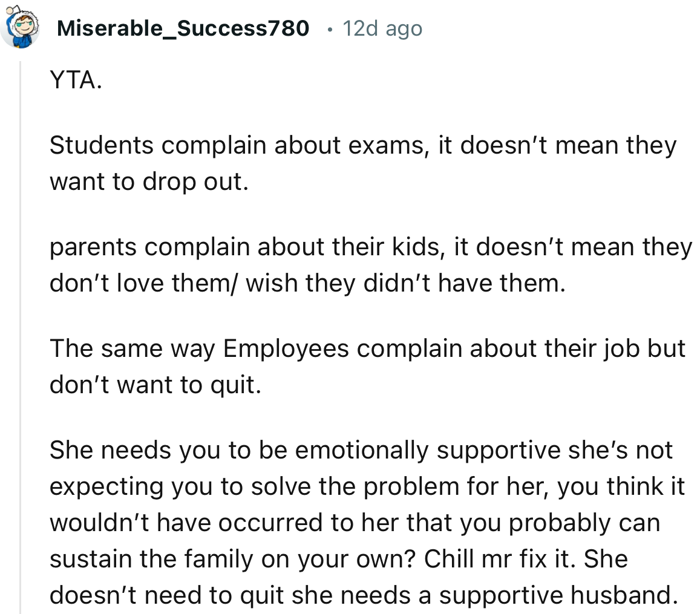Click the bullet separator after the username
This screenshot has width=700, height=614.
point(330,29)
